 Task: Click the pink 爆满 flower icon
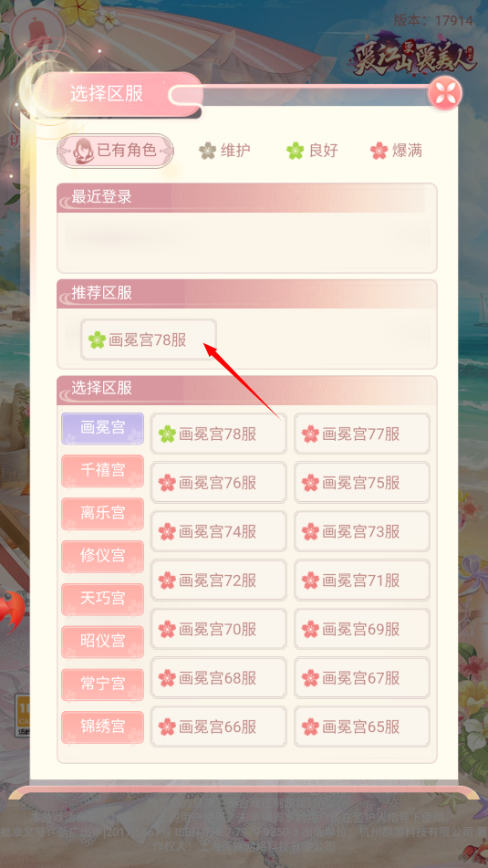[x=379, y=151]
